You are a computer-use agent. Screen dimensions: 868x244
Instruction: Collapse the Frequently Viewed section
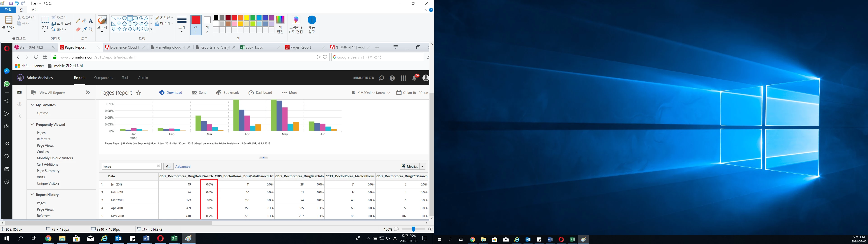coord(32,124)
